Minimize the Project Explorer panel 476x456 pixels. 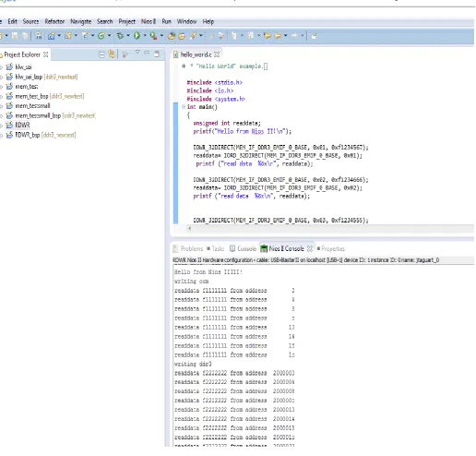click(x=147, y=53)
